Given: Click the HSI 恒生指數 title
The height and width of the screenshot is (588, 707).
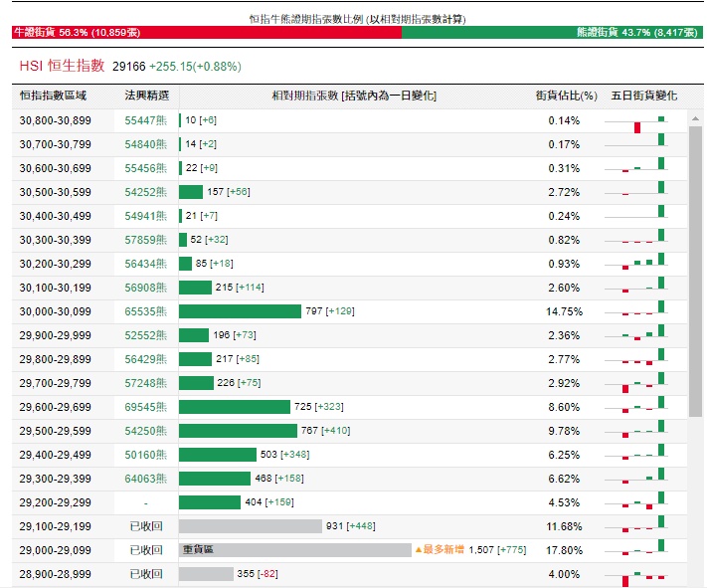Looking at the screenshot, I should tap(62, 66).
